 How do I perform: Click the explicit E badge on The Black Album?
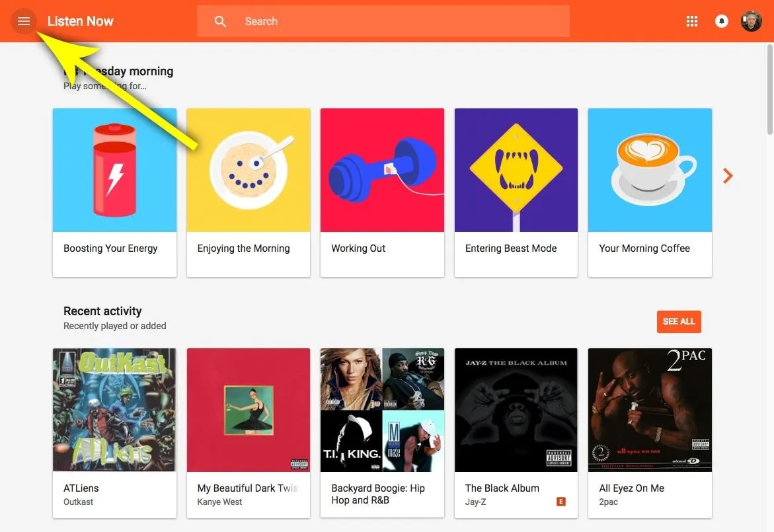[x=561, y=502]
